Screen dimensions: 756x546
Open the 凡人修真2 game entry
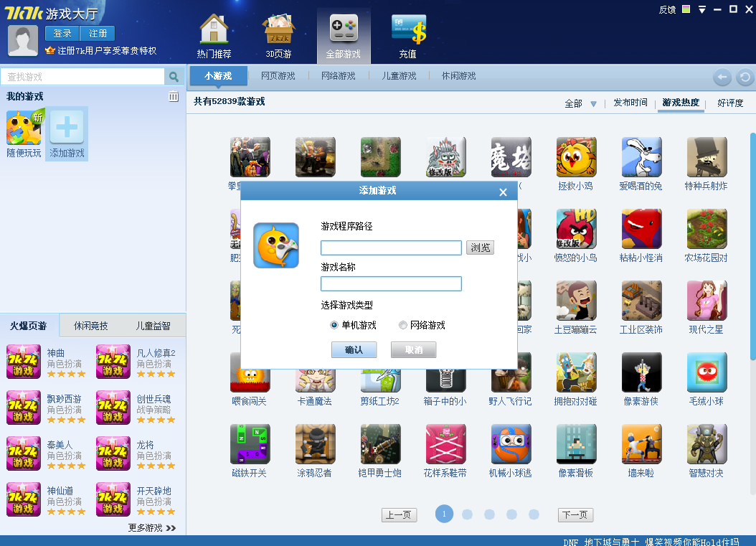pos(136,362)
